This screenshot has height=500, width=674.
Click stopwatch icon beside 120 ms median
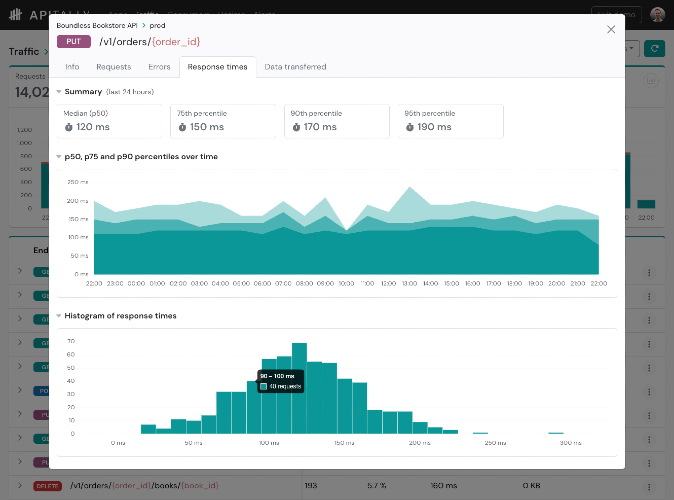pyautogui.click(x=68, y=127)
